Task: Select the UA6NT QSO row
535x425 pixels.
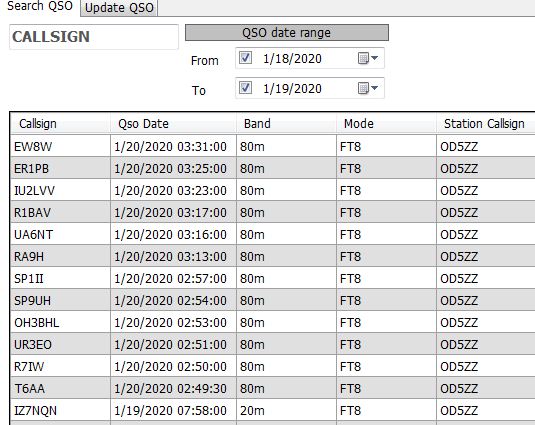Action: click(x=273, y=235)
